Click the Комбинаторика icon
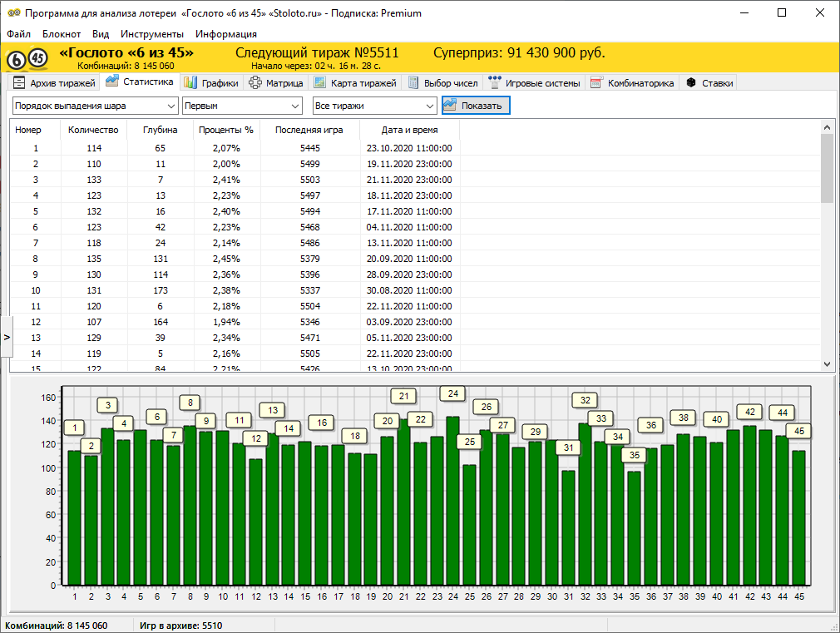This screenshot has width=840, height=633. 596,83
